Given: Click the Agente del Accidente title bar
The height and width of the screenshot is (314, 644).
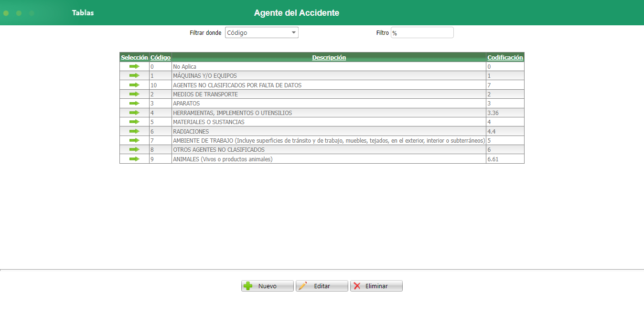Looking at the screenshot, I should (297, 13).
